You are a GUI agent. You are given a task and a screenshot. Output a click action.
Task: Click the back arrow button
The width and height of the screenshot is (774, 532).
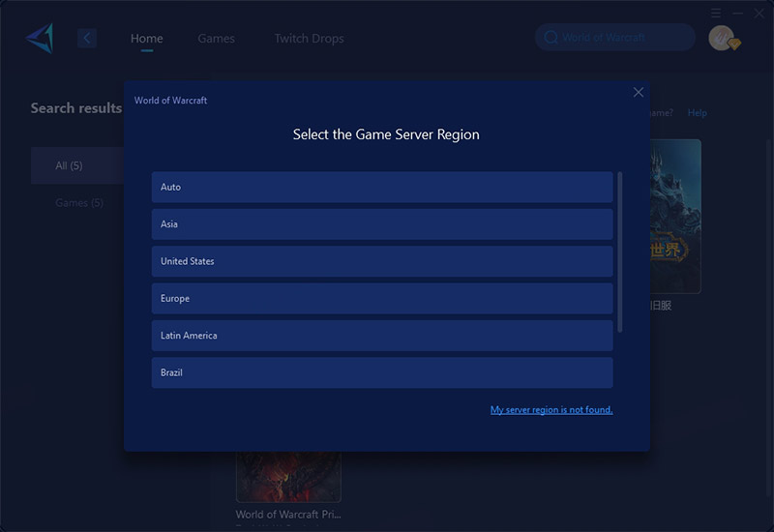click(87, 38)
